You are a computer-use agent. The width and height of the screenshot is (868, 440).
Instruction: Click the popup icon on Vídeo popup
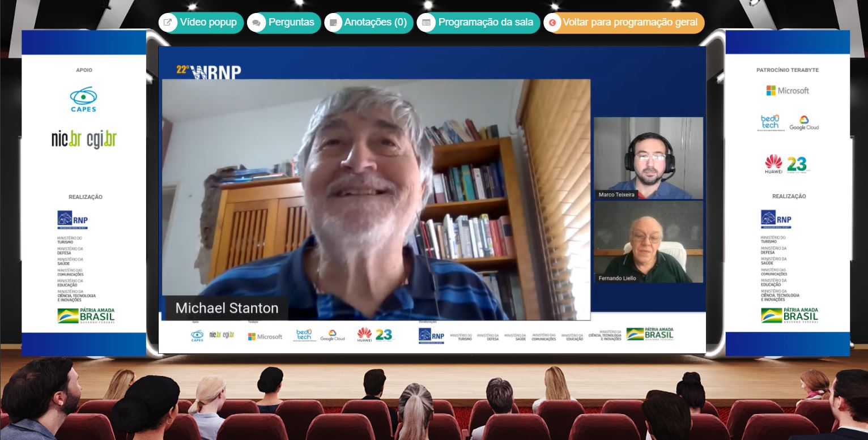(168, 23)
